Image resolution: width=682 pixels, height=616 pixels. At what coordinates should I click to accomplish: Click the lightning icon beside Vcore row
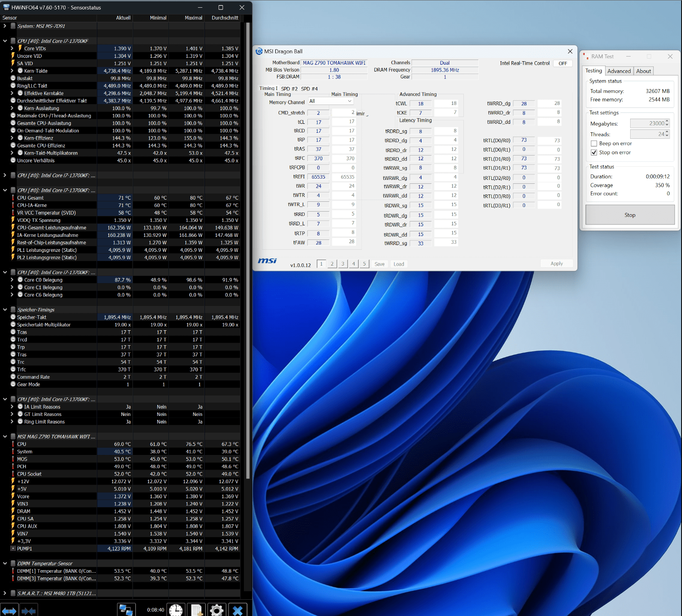click(x=13, y=496)
